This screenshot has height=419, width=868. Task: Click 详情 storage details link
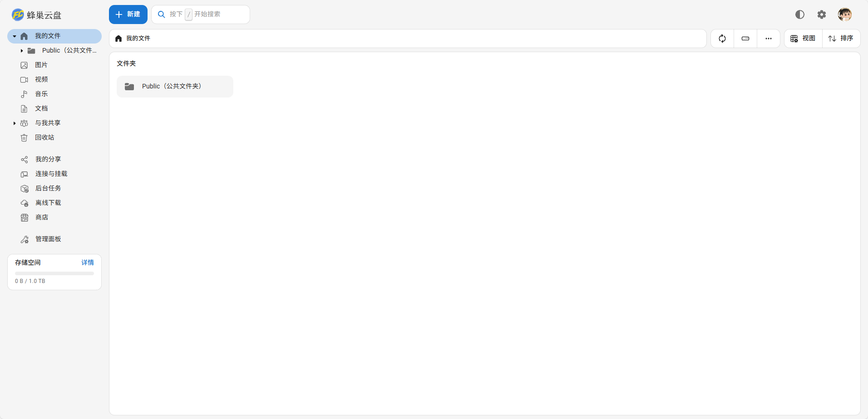[88, 263]
